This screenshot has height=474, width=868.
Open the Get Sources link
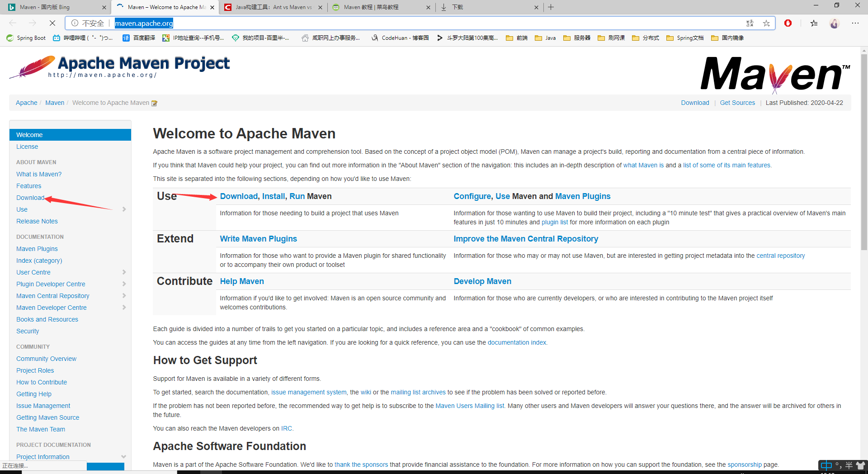point(737,103)
